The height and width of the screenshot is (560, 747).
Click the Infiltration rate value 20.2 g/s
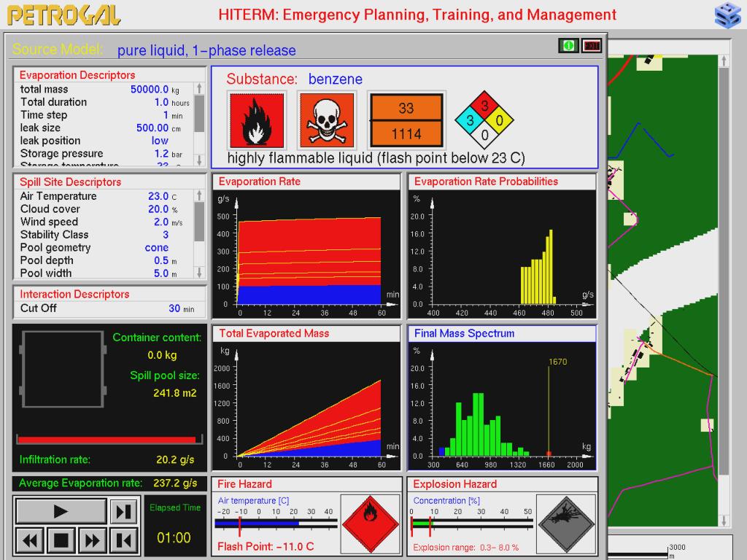(175, 459)
